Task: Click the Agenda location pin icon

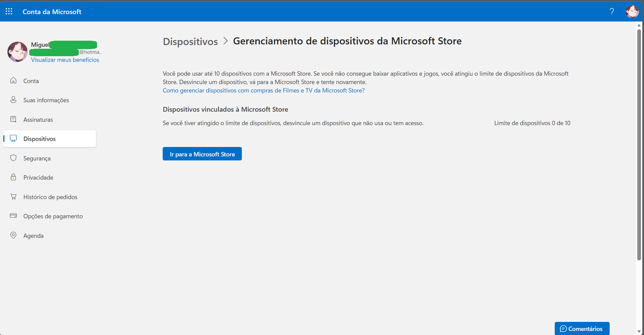Action: pos(13,235)
